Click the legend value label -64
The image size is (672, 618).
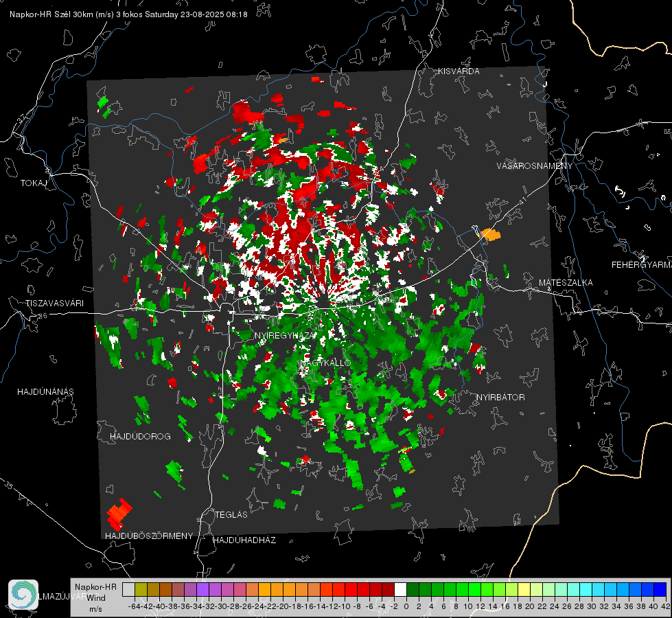pyautogui.click(x=135, y=606)
